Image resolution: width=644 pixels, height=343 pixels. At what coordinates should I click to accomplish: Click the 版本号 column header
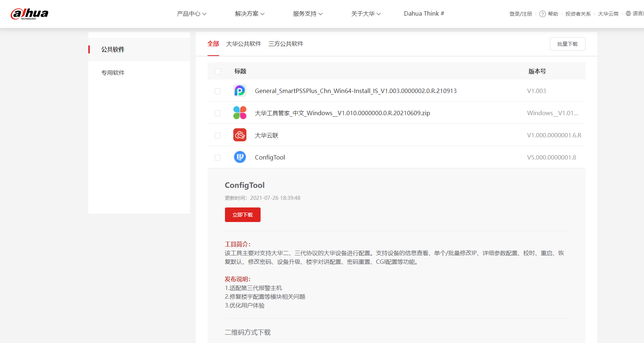537,71
